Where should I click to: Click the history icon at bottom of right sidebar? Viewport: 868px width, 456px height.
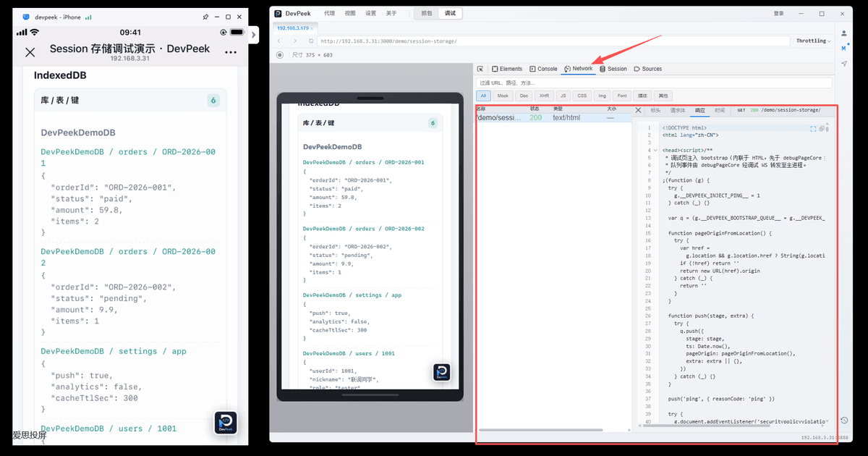(x=844, y=421)
